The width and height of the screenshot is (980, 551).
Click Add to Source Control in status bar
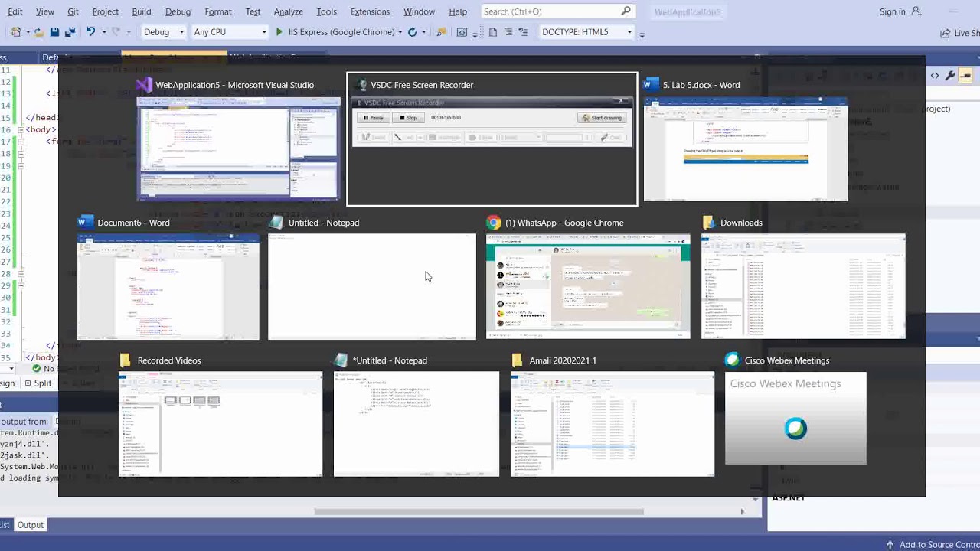click(933, 545)
